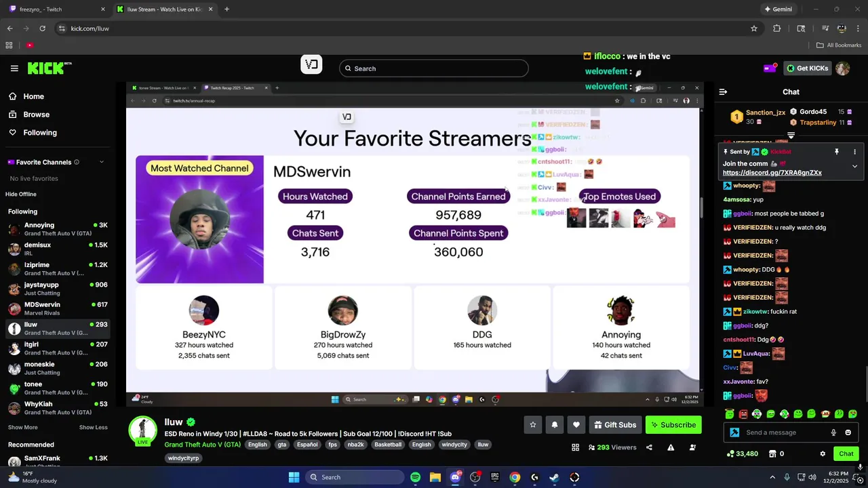Click the share stream icon
Screen dimensions: 868x488
pos(649,447)
